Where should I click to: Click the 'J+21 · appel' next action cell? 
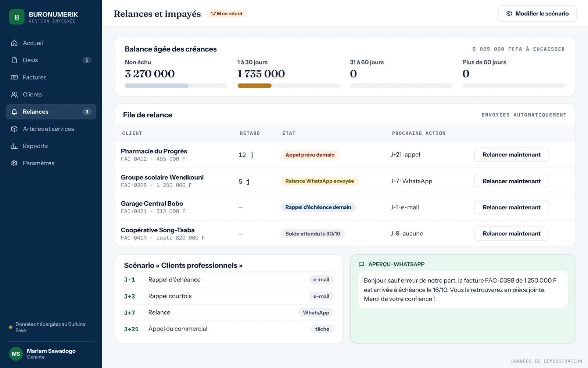(x=405, y=155)
